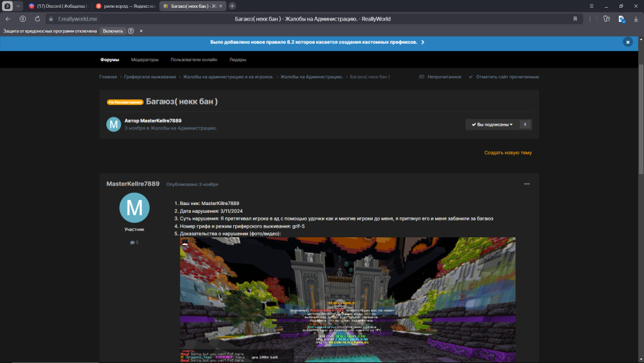
Task: Switch to the Discord tab
Action: point(58,6)
